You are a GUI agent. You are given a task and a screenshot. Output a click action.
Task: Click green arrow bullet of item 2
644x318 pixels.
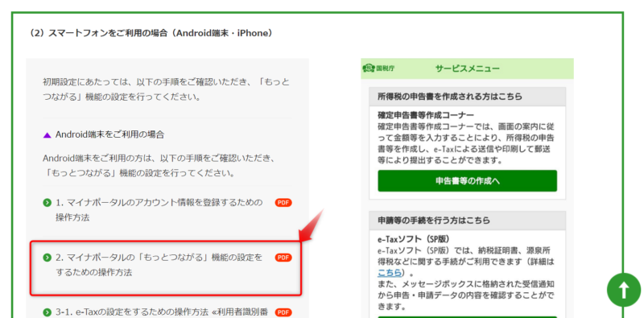click(47, 258)
